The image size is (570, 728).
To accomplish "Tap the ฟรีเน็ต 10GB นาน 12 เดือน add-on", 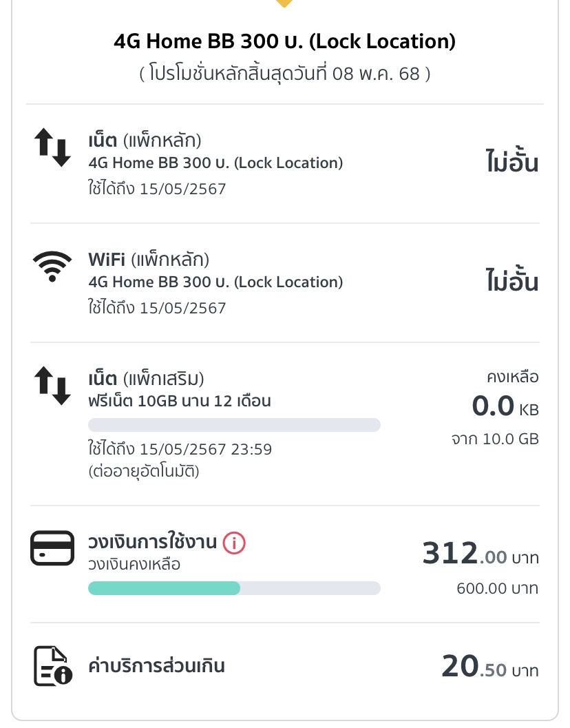I will 180,401.
